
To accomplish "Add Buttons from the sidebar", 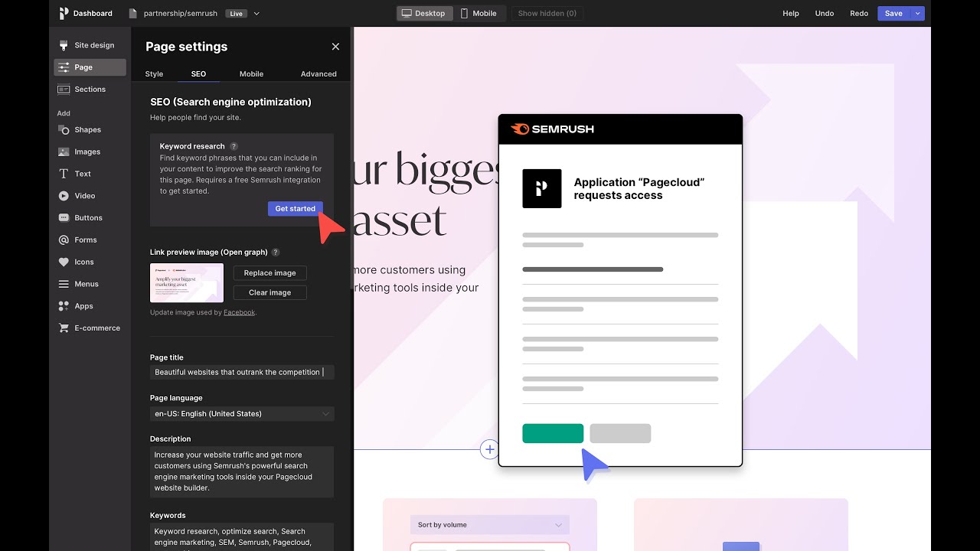I will tap(90, 218).
